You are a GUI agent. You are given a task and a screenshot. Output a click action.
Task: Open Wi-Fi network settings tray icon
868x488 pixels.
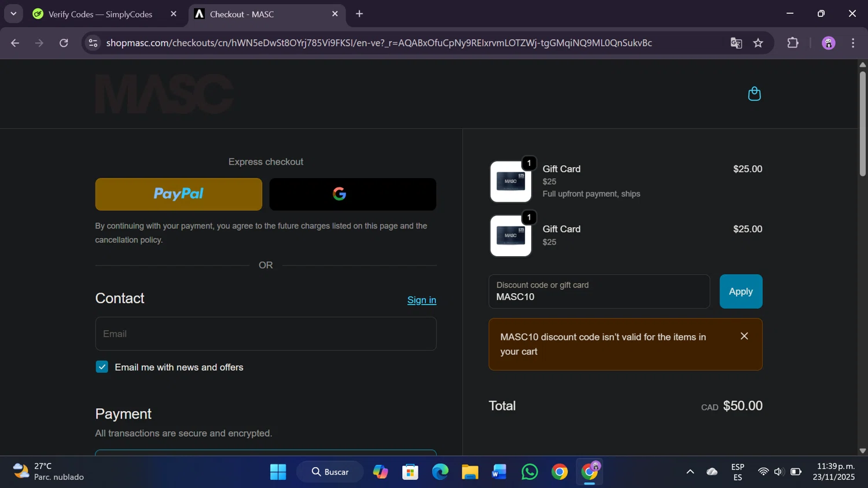pyautogui.click(x=763, y=472)
